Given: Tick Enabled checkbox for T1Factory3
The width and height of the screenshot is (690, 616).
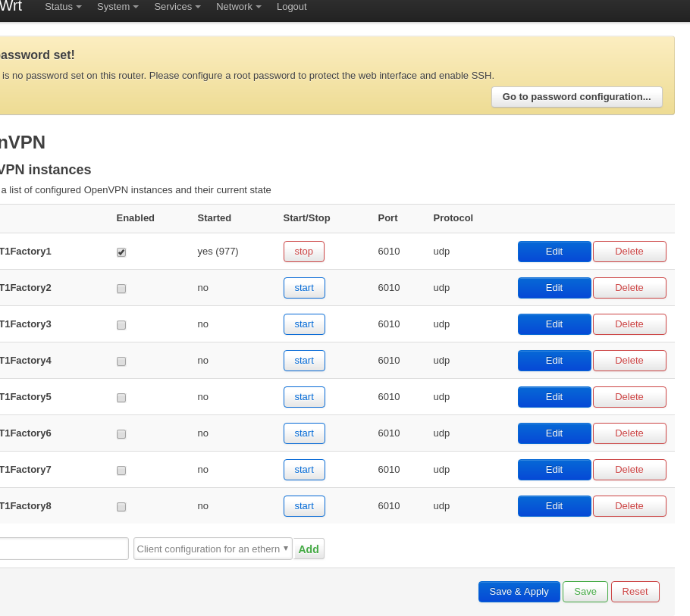Looking at the screenshot, I should (121, 325).
